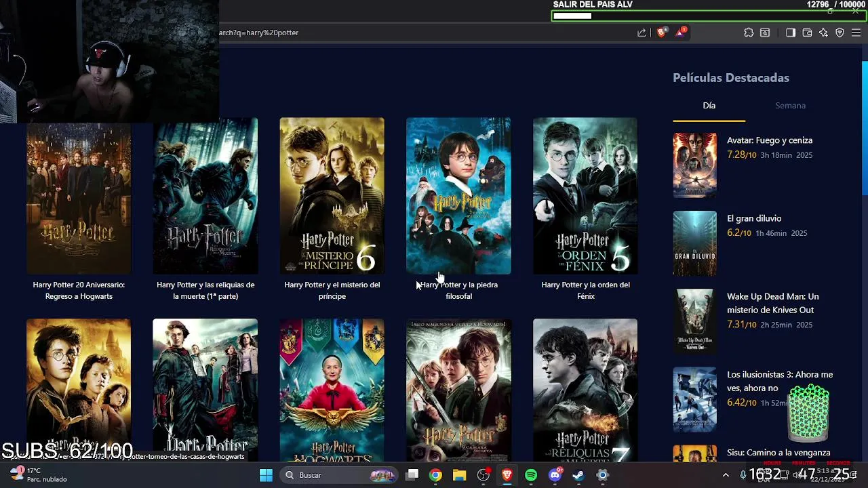The height and width of the screenshot is (488, 868).
Task: Open Brave Rewards triangle icon
Action: [x=680, y=33]
